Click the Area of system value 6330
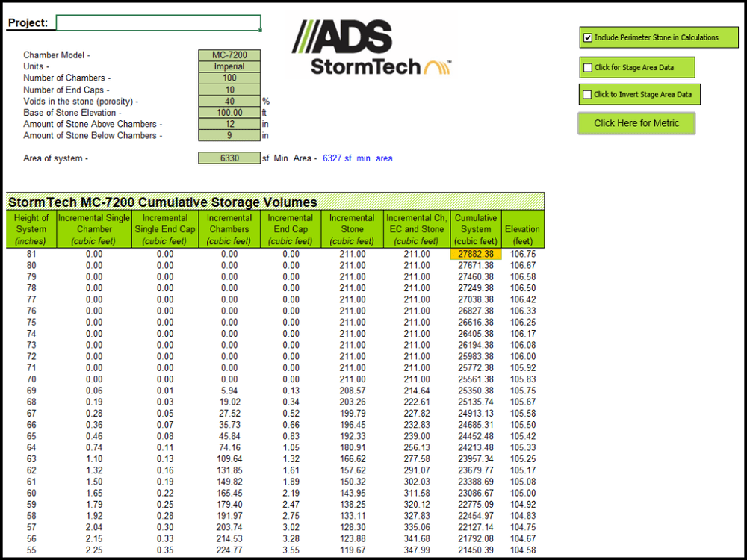747x560 pixels. click(229, 158)
